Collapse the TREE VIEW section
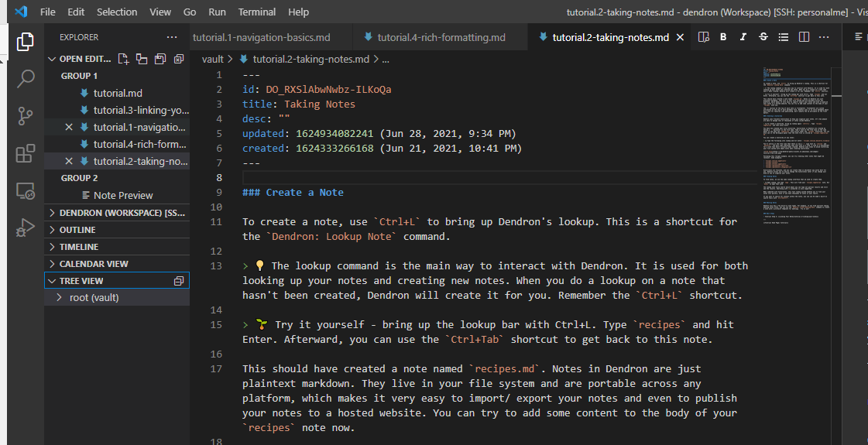This screenshot has height=445, width=868. (52, 281)
